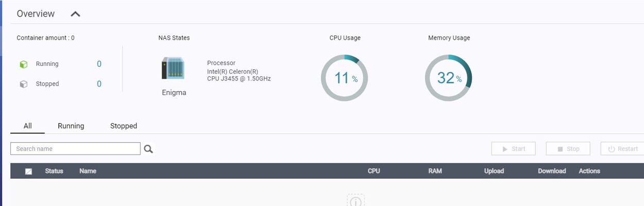Sort by the CPU column header
644x206 pixels.
[x=374, y=171]
